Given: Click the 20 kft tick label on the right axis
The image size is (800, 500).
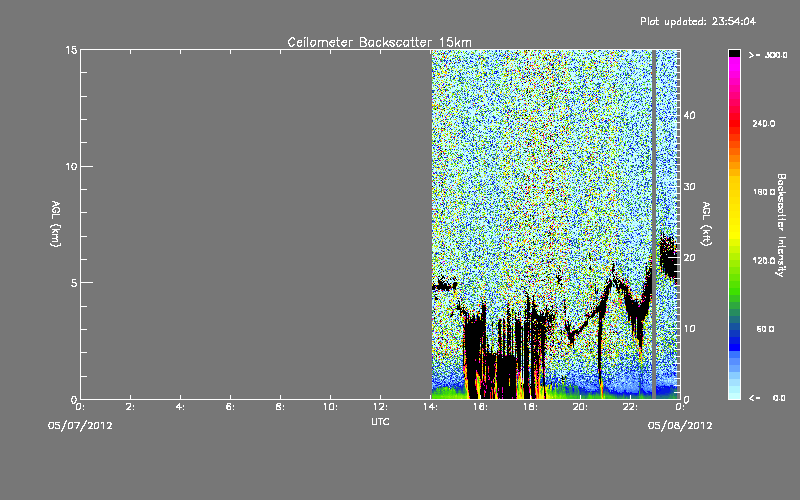Looking at the screenshot, I should [x=689, y=258].
